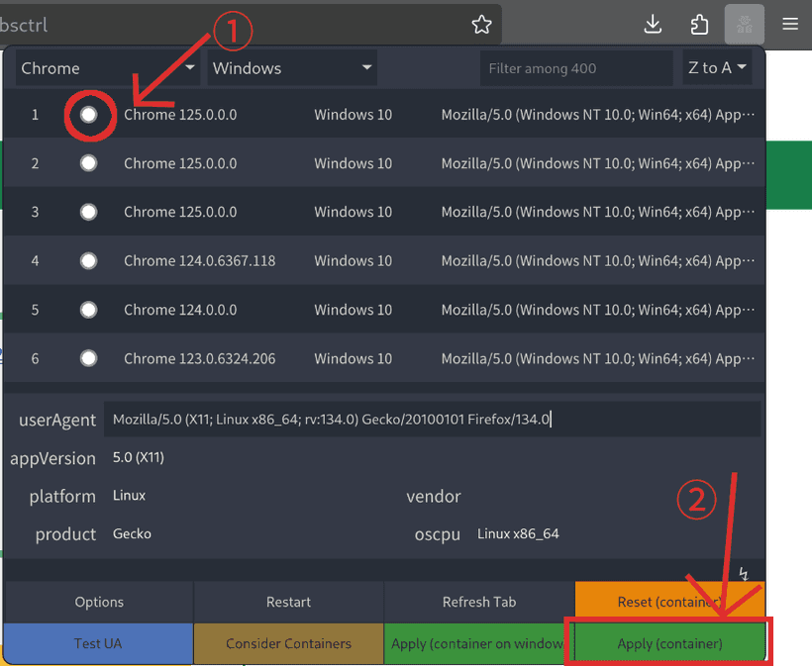
Task: Select the Chrome 125.0.0.0 radio button
Action: click(x=89, y=114)
